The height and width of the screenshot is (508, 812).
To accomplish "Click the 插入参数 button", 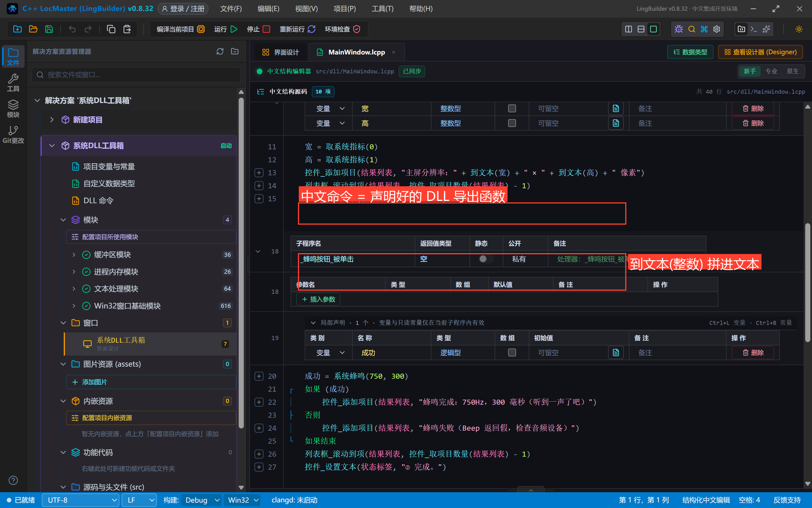I will pyautogui.click(x=318, y=299).
